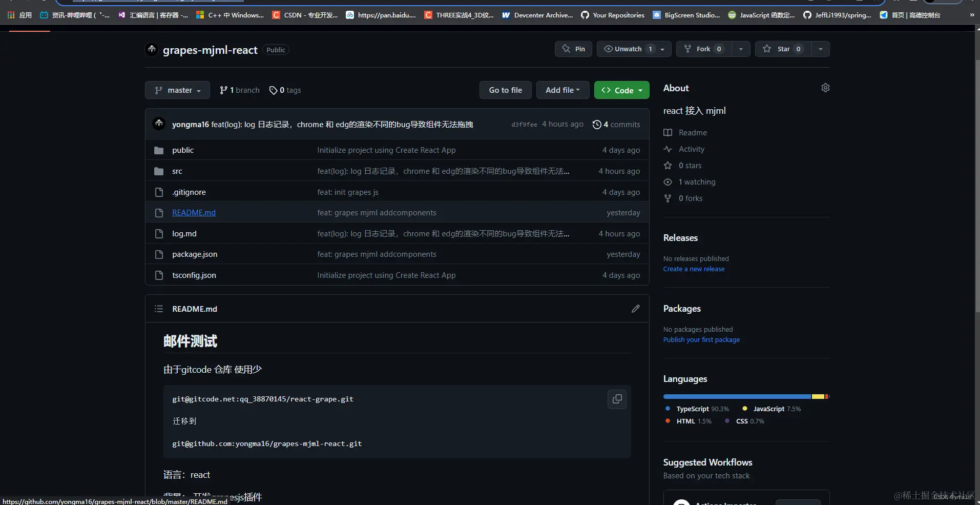Open the repository settings gear in About

point(825,88)
